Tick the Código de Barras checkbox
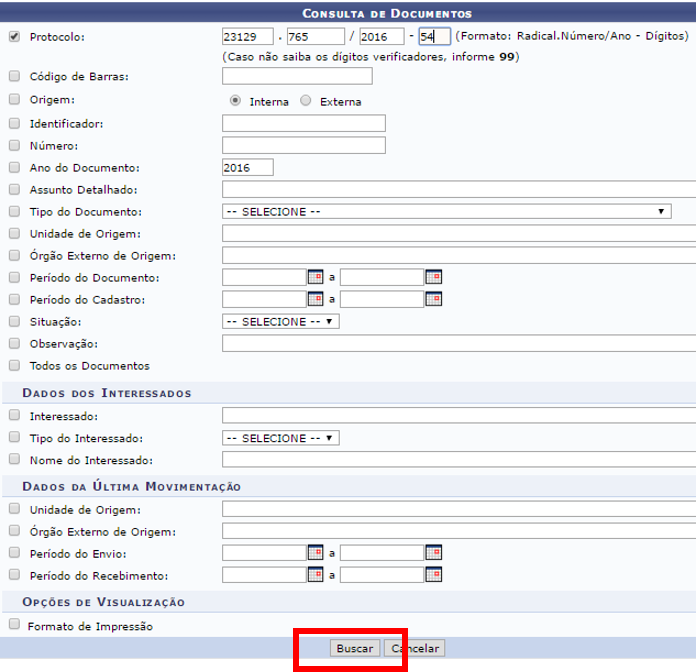 (x=14, y=76)
